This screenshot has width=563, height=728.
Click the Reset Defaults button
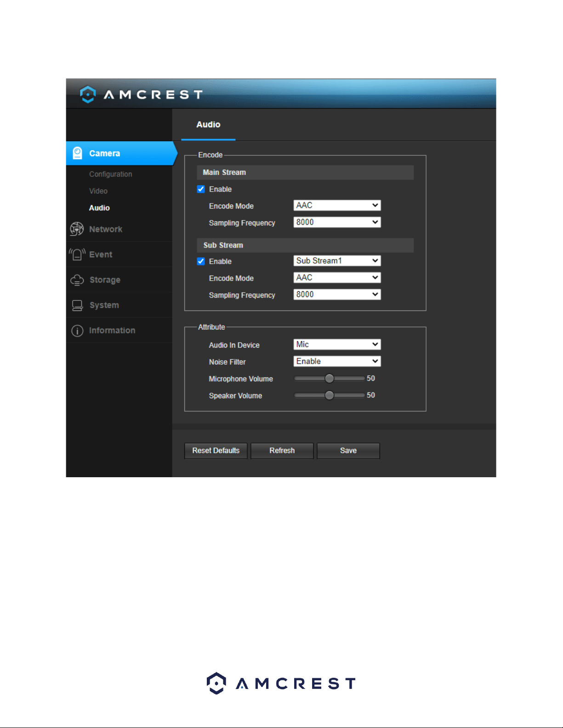[216, 451]
